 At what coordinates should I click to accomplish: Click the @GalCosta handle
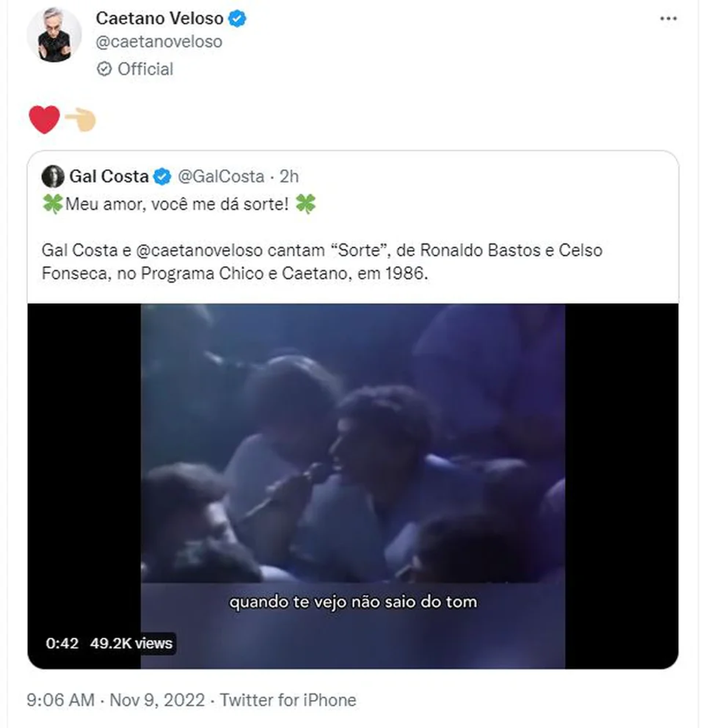pos(221,177)
